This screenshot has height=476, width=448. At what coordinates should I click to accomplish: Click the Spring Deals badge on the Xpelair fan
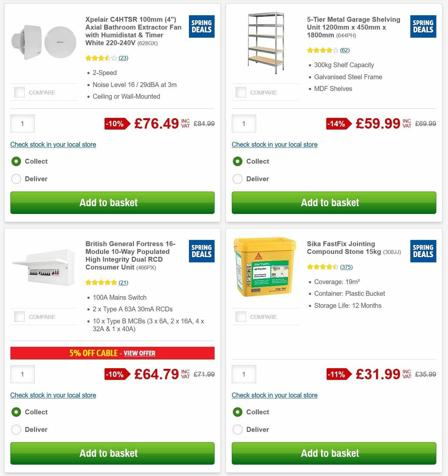[201, 26]
